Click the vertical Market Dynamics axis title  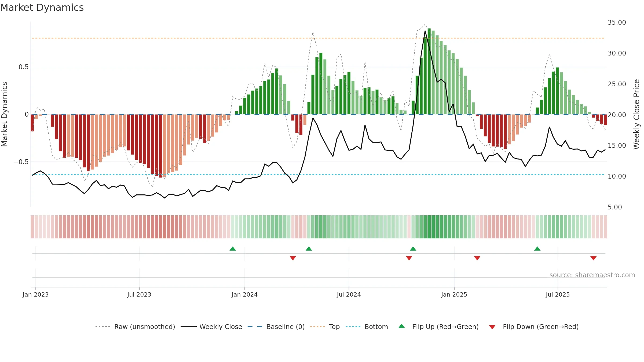point(4,114)
